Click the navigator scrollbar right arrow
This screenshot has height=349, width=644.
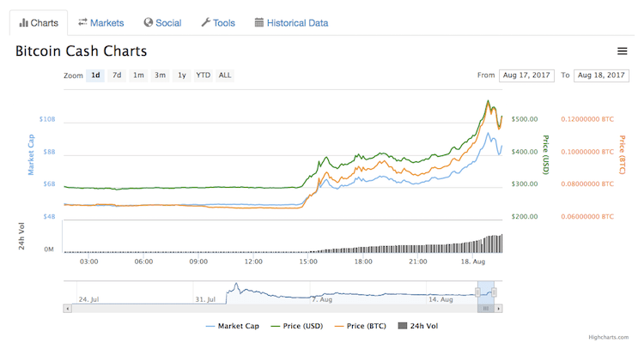tap(498, 309)
